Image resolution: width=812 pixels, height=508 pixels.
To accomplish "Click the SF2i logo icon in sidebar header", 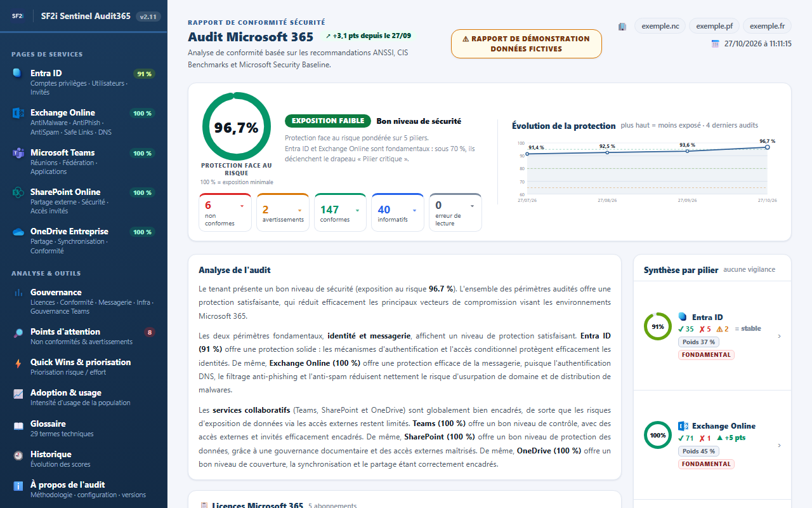I will [x=17, y=16].
